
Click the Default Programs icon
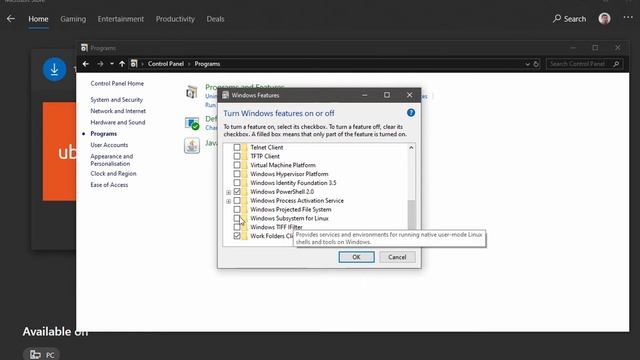tap(192, 123)
